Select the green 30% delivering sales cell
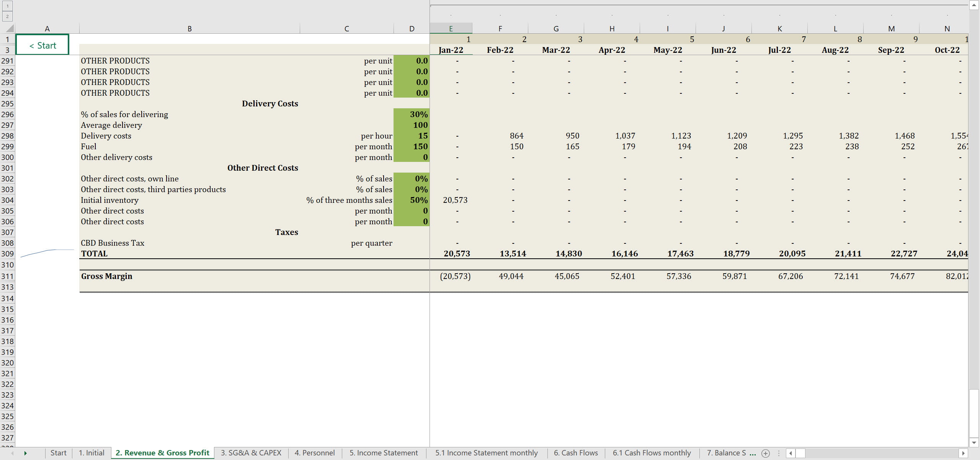980x460 pixels. pyautogui.click(x=412, y=114)
